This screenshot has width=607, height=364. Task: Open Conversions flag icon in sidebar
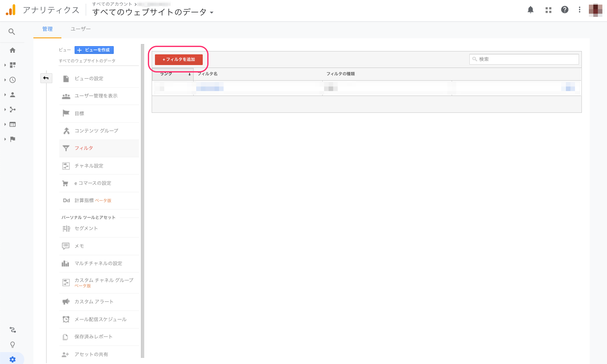[x=12, y=139]
